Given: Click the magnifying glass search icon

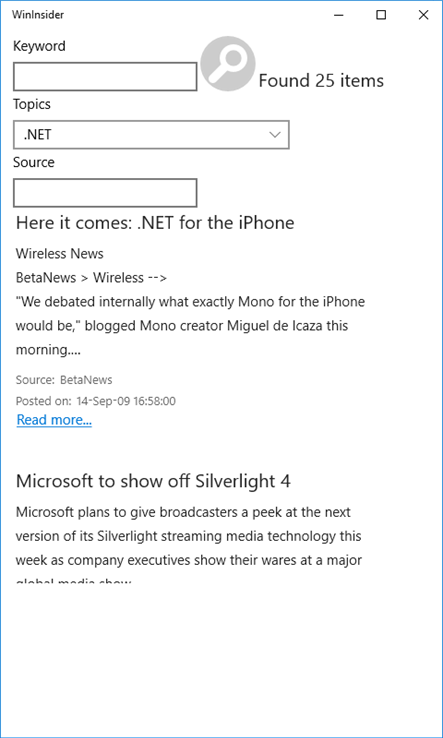Looking at the screenshot, I should tap(228, 64).
